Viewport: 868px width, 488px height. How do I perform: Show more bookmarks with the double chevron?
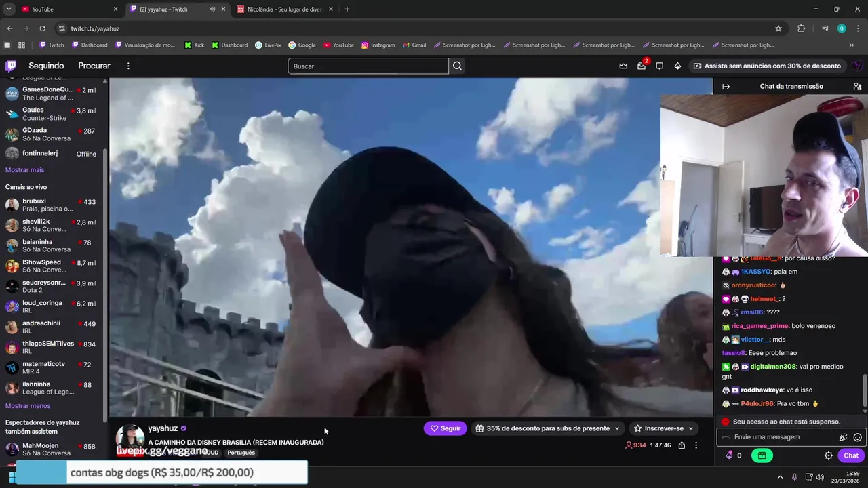point(852,45)
